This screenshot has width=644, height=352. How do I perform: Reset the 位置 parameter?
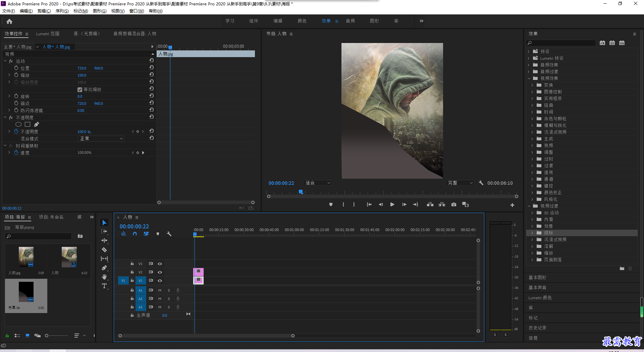(x=152, y=68)
